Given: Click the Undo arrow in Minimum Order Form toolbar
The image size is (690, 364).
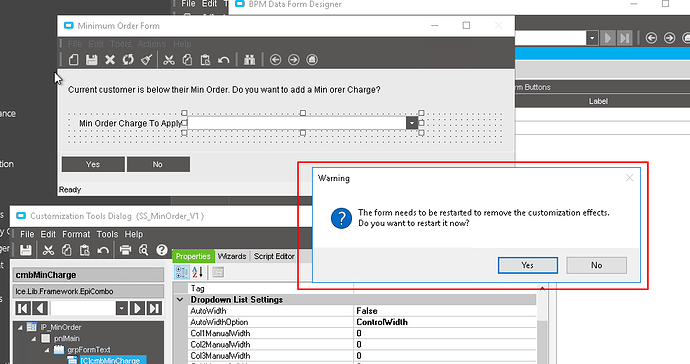Looking at the screenshot, I should click(224, 59).
